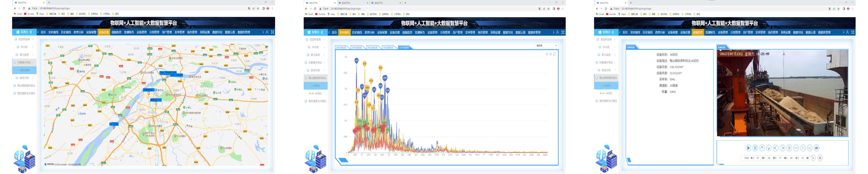The image size is (868, 174).
Task: Click the camera zoom-out minus icon
Action: (x=796, y=148)
